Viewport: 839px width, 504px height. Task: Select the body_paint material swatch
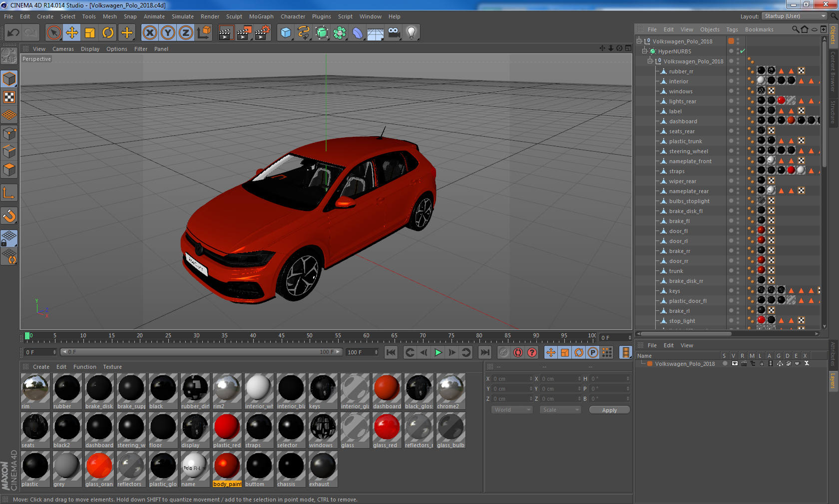(227, 469)
